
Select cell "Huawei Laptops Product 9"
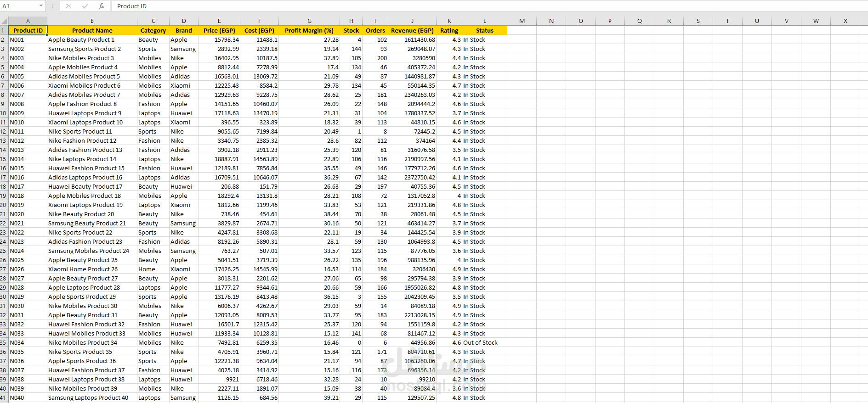92,113
